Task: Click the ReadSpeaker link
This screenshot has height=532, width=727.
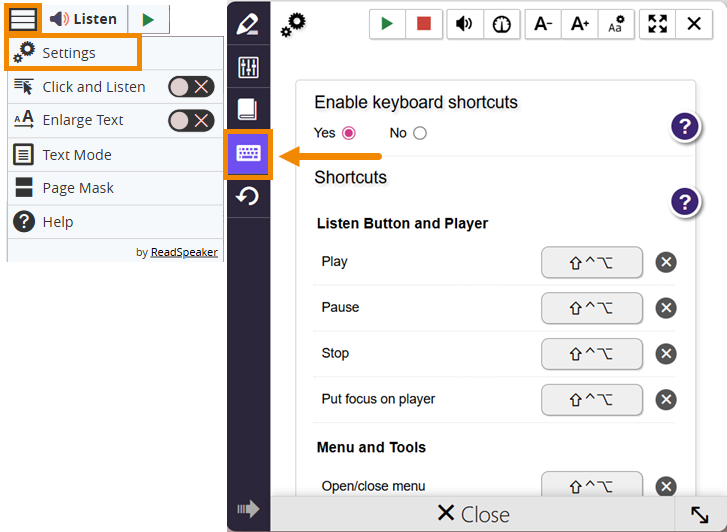Action: click(x=184, y=252)
